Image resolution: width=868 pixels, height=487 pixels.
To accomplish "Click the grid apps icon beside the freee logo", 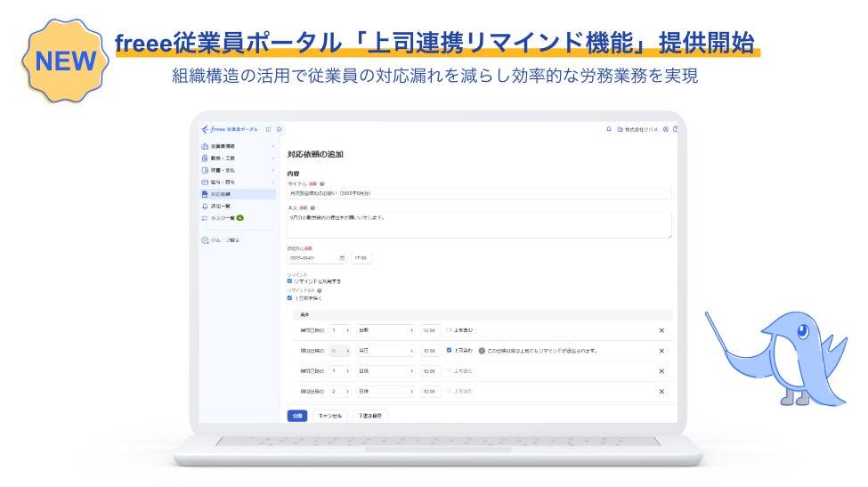I will (269, 129).
